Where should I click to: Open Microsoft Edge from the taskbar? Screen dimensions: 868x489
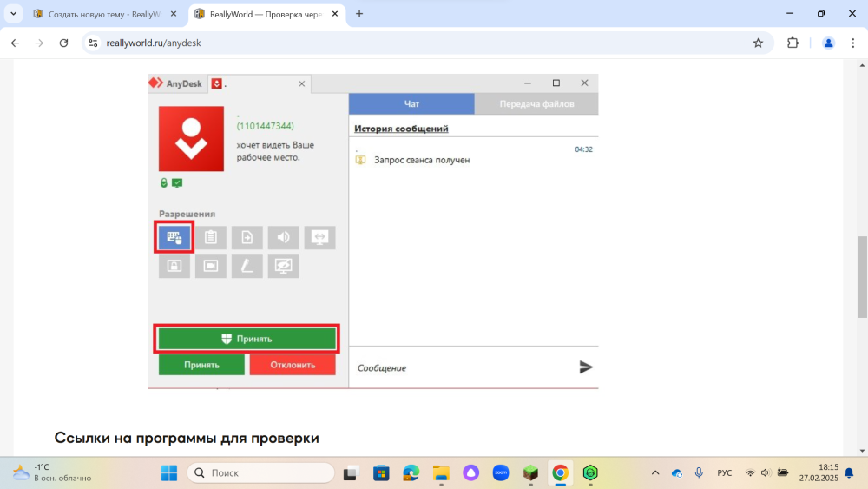[x=411, y=473]
